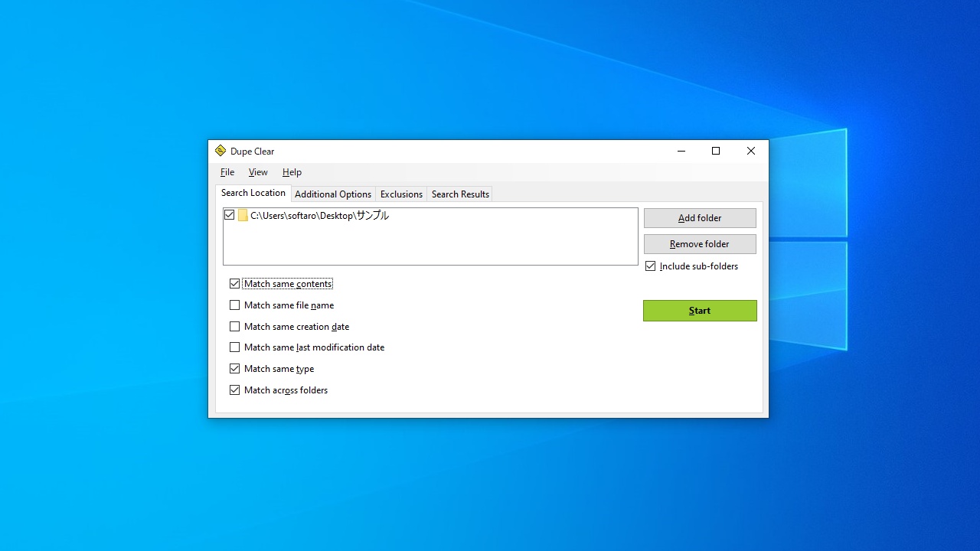Click the folder icon beside the サンプル path
This screenshot has width=980, height=551.
coord(243,216)
